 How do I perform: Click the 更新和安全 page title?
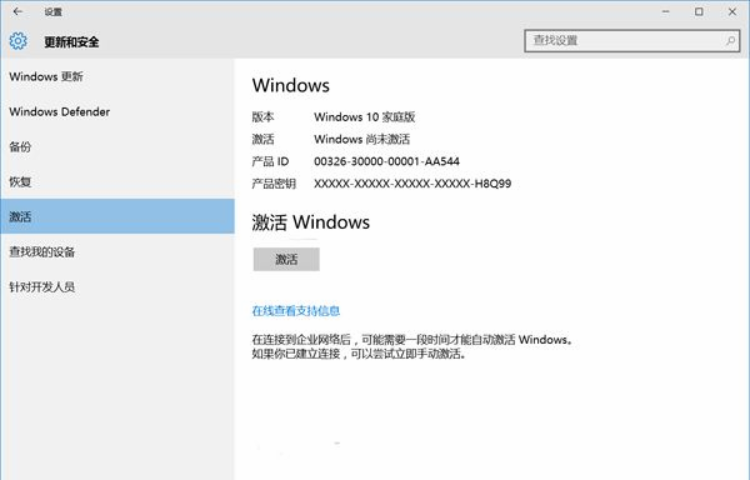pyautogui.click(x=71, y=42)
